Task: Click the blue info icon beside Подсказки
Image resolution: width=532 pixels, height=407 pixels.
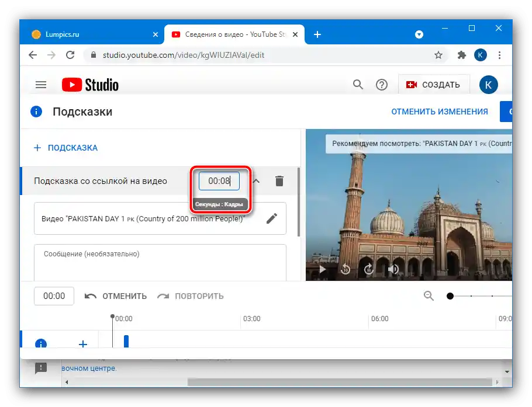Action: point(36,112)
